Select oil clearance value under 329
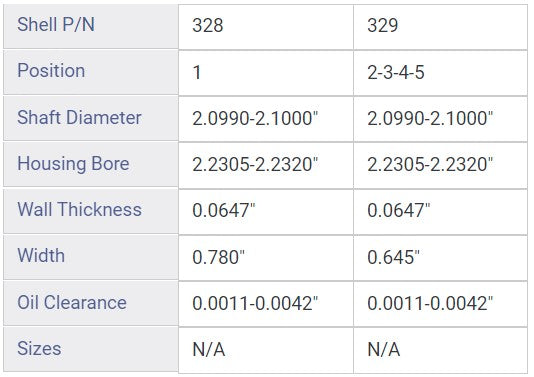This screenshot has width=534, height=377. 440,304
